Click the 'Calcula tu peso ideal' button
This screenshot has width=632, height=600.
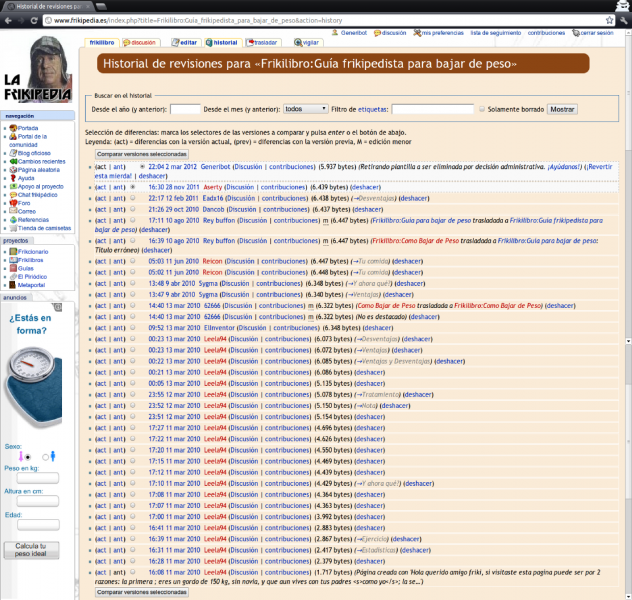[x=32, y=549]
